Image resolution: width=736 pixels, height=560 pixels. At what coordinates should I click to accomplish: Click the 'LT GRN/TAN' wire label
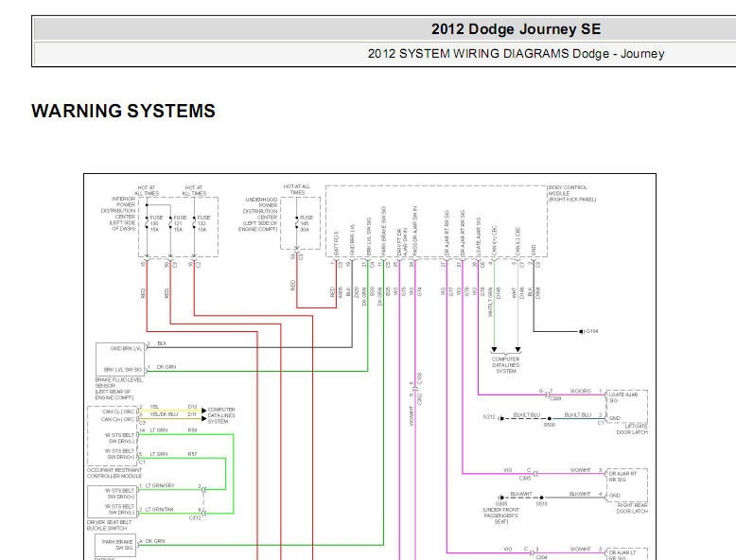pyautogui.click(x=160, y=509)
